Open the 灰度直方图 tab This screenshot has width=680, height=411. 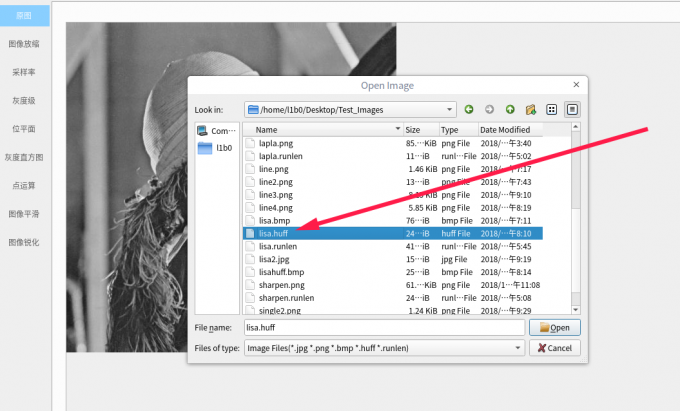(x=24, y=157)
